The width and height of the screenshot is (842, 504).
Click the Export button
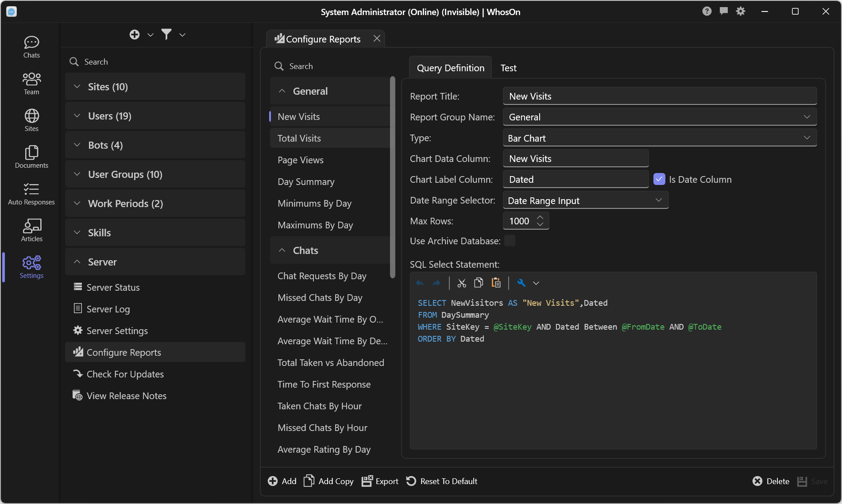[380, 481]
